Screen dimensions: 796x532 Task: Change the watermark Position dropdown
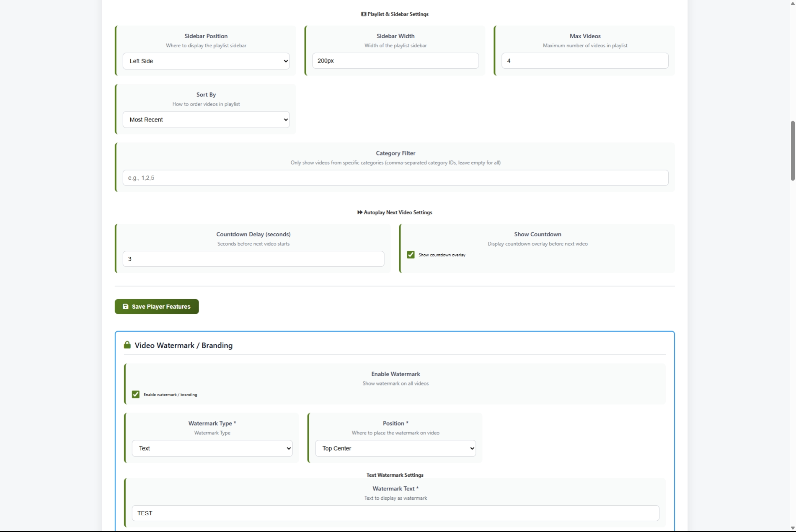pos(395,448)
